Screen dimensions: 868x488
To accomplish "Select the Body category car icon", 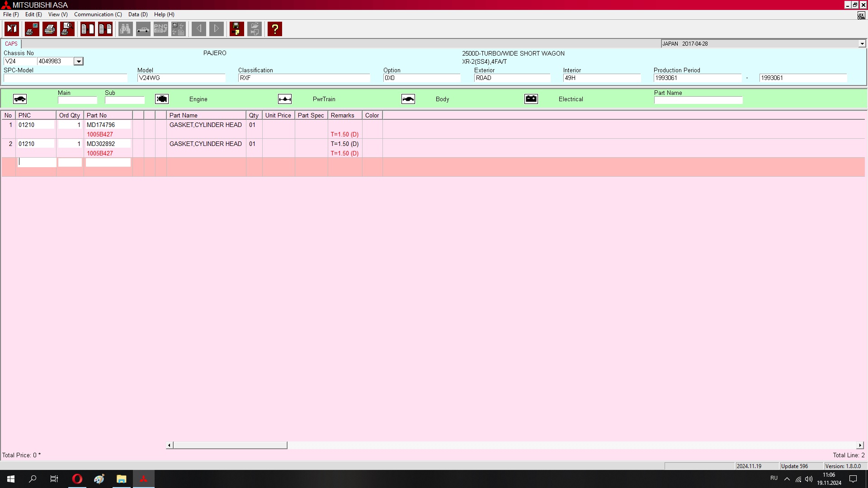I will (x=408, y=99).
